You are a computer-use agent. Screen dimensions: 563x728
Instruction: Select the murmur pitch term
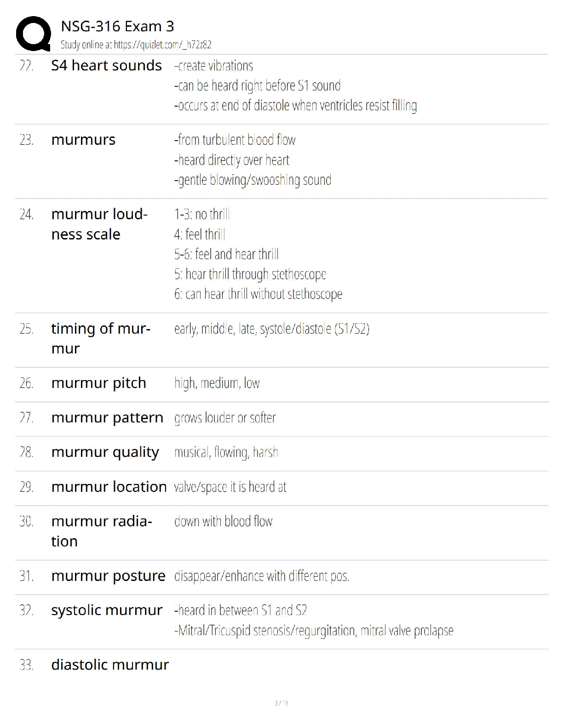[x=98, y=383]
